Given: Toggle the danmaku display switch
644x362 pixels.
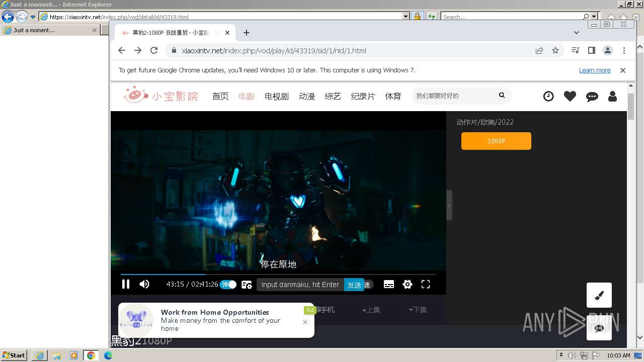Looking at the screenshot, I should pyautogui.click(x=228, y=285).
